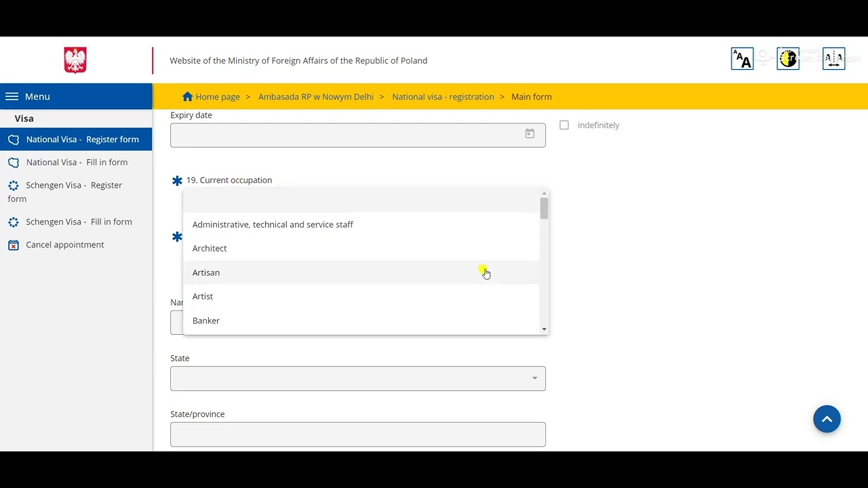
Task: Click the occupation list scrollbar down arrow
Action: [544, 329]
